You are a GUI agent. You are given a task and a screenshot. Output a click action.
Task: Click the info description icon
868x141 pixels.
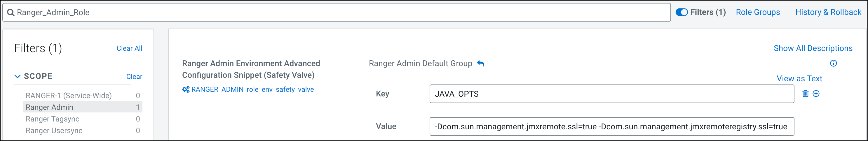tap(833, 63)
